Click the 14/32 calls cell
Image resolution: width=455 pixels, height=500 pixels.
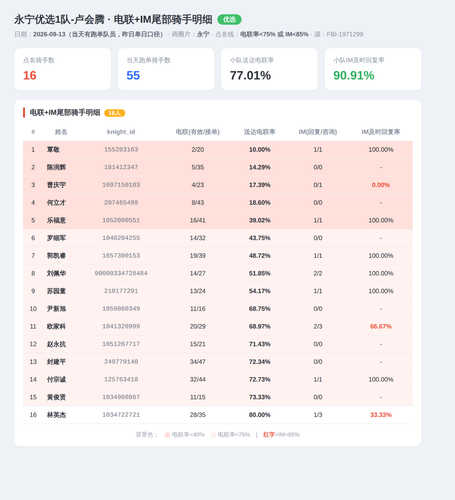coord(198,238)
